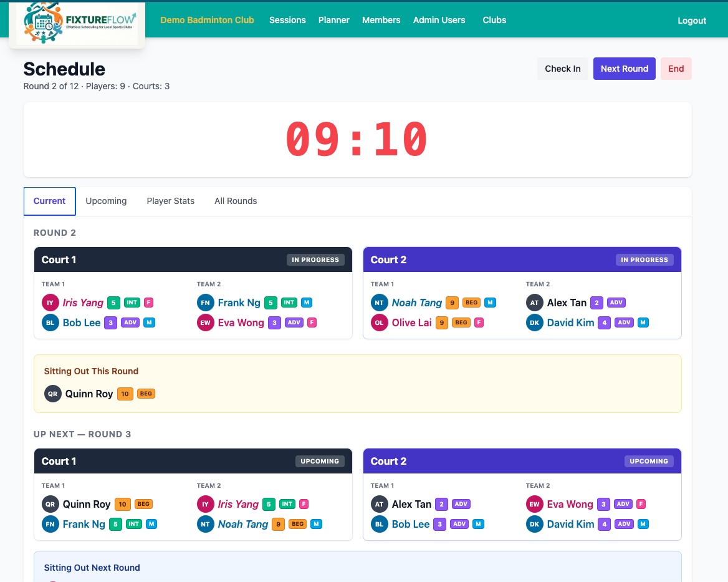Image resolution: width=728 pixels, height=582 pixels.
Task: Open Planner in the navigation bar
Action: (x=334, y=20)
